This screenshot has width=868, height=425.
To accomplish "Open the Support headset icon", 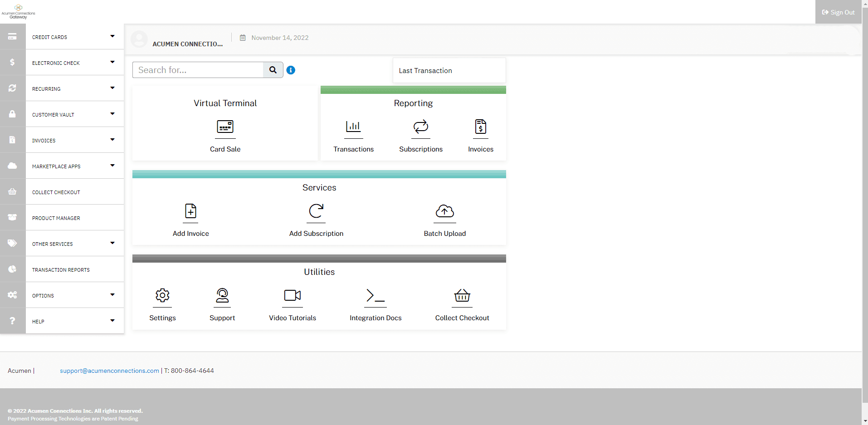I will coord(222,295).
